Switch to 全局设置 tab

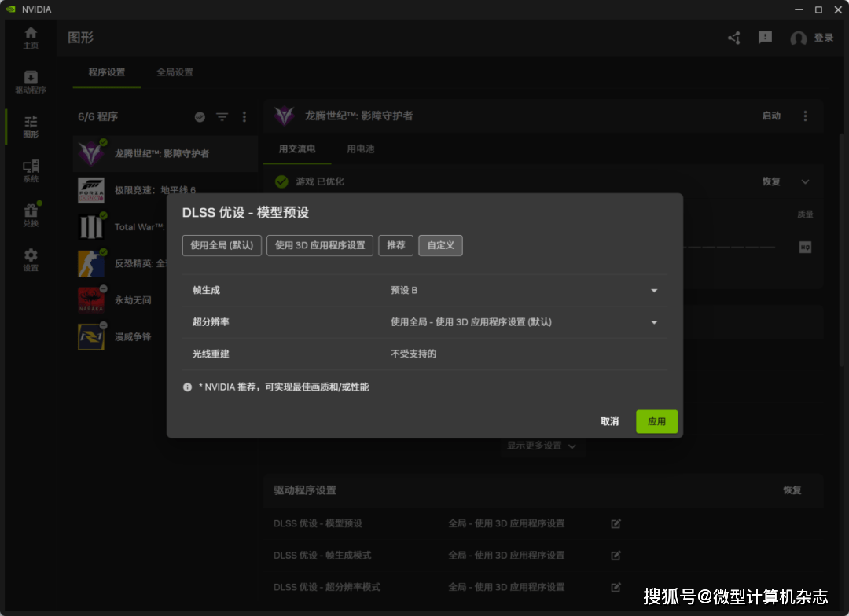(175, 72)
